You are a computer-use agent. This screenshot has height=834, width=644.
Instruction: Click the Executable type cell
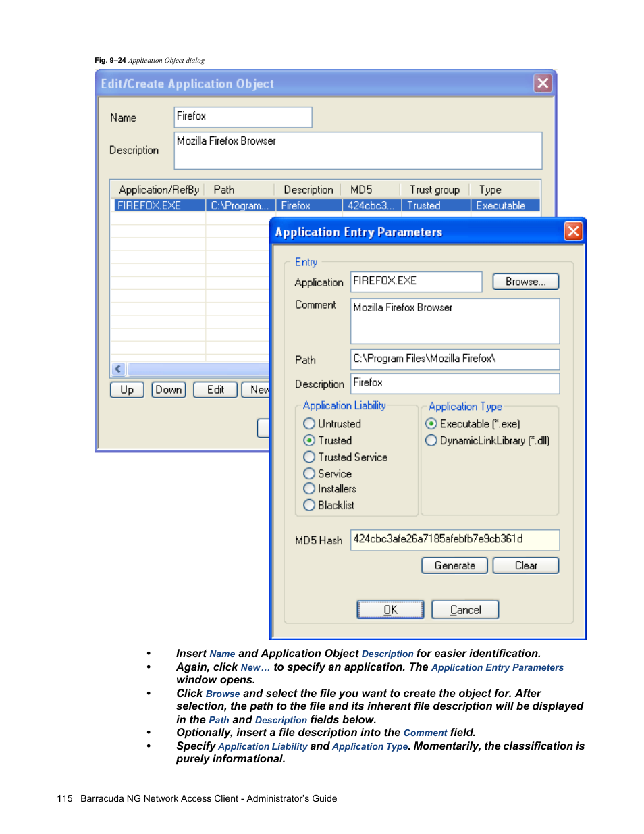506,205
